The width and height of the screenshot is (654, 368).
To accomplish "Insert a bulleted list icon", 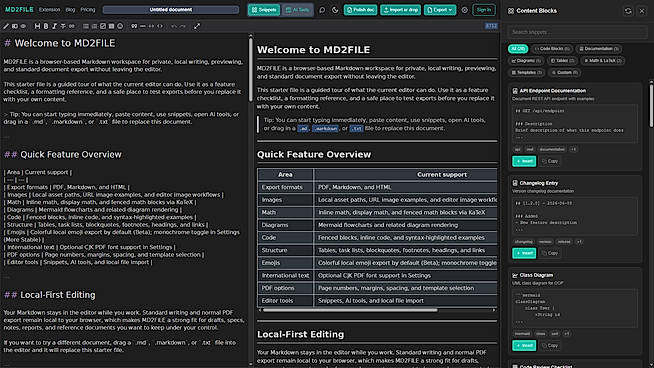I will tap(86, 26).
